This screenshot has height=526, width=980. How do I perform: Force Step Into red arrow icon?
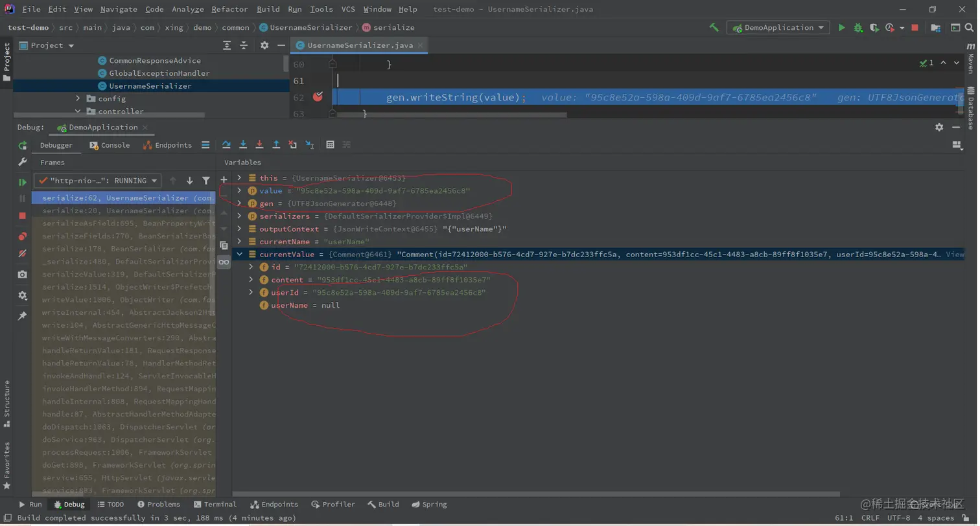click(259, 145)
